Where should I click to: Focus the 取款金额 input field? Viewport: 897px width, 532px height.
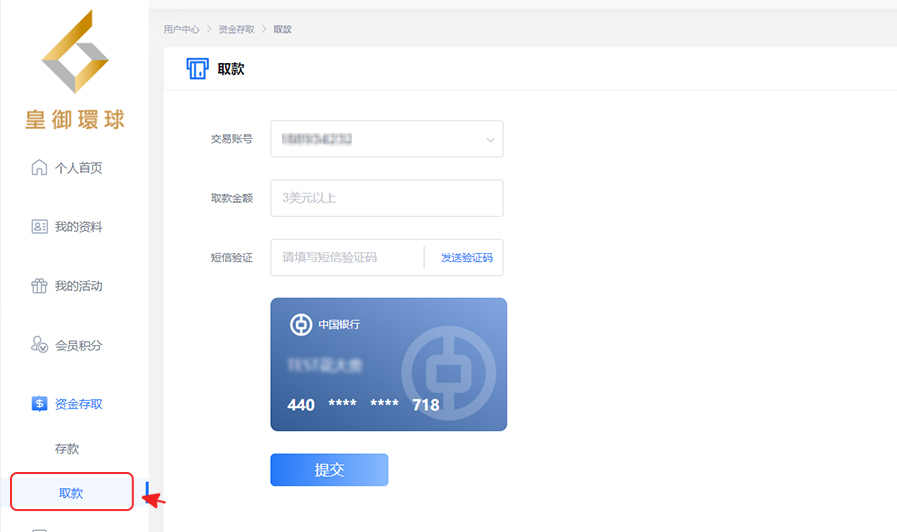(x=387, y=198)
